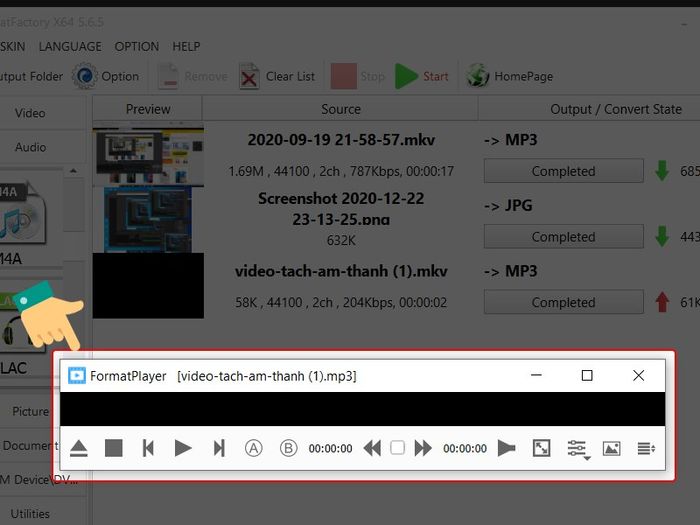Open the equalizer settings dropdown
700x525 pixels.
(x=578, y=449)
